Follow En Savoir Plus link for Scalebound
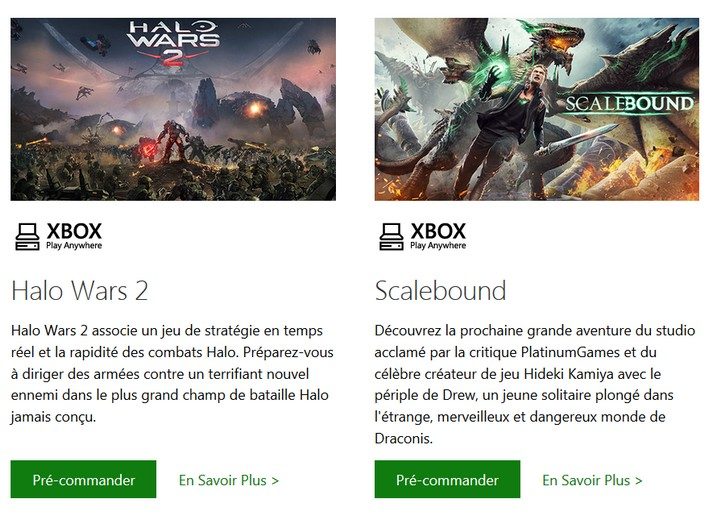 pos(592,480)
